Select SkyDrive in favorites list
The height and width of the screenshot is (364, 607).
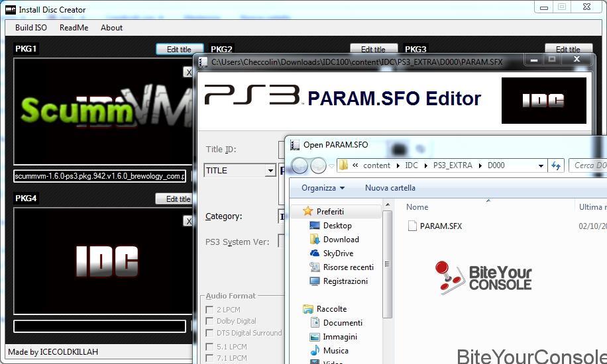[338, 253]
